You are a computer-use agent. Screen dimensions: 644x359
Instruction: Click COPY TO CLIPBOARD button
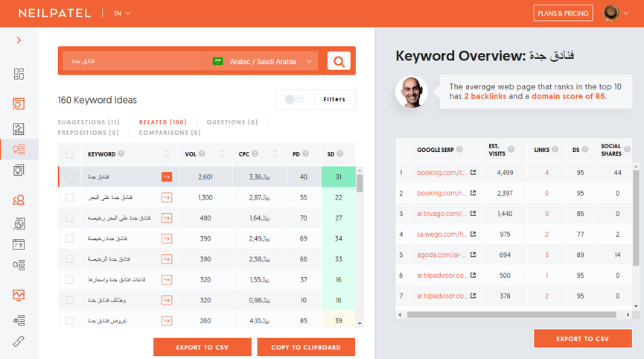(x=306, y=347)
